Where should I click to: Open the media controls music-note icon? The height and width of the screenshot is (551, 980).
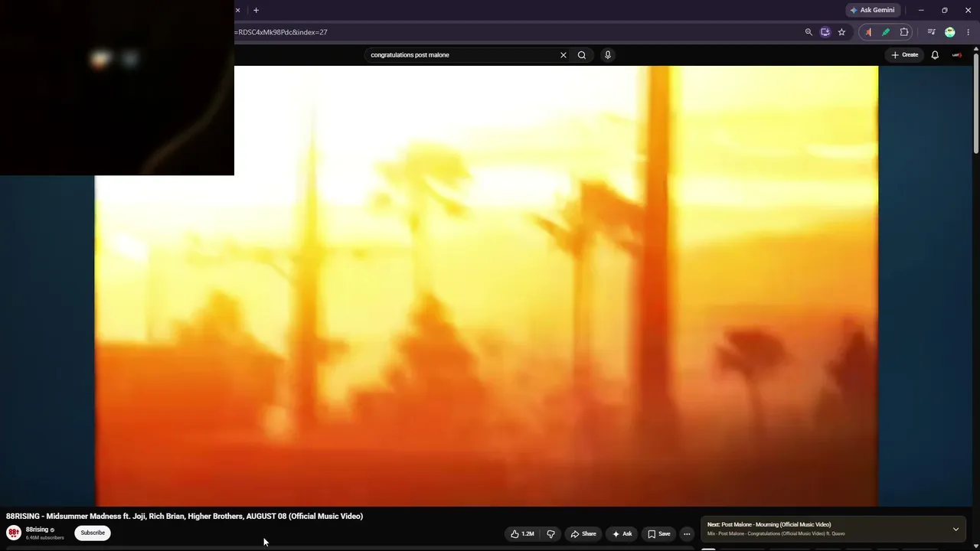coord(931,32)
